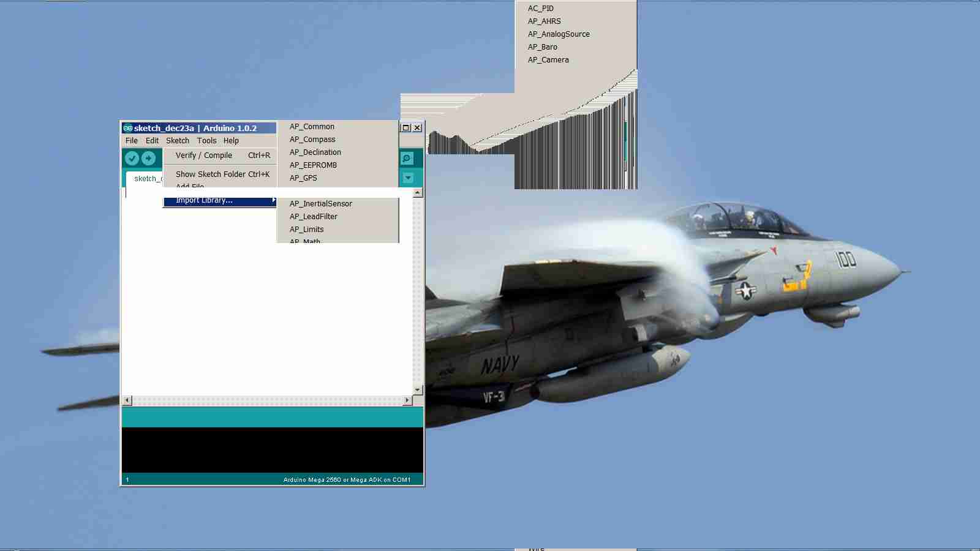The width and height of the screenshot is (980, 551).
Task: Import the AP_Compass library
Action: click(x=312, y=140)
